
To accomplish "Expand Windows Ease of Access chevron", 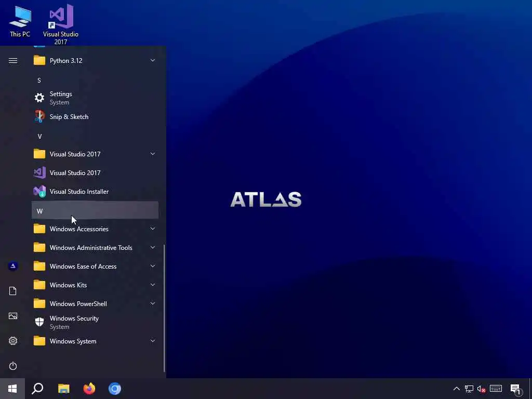I will [153, 266].
